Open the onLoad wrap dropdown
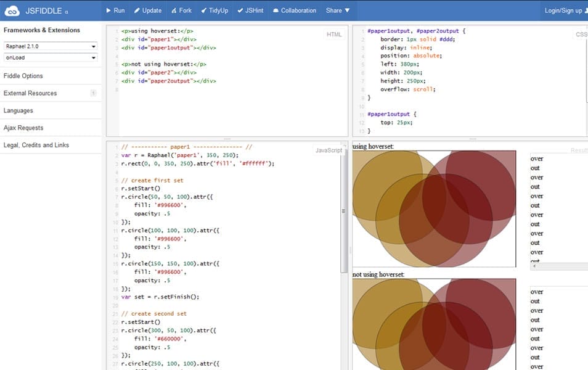The width and height of the screenshot is (588, 370). coord(51,57)
